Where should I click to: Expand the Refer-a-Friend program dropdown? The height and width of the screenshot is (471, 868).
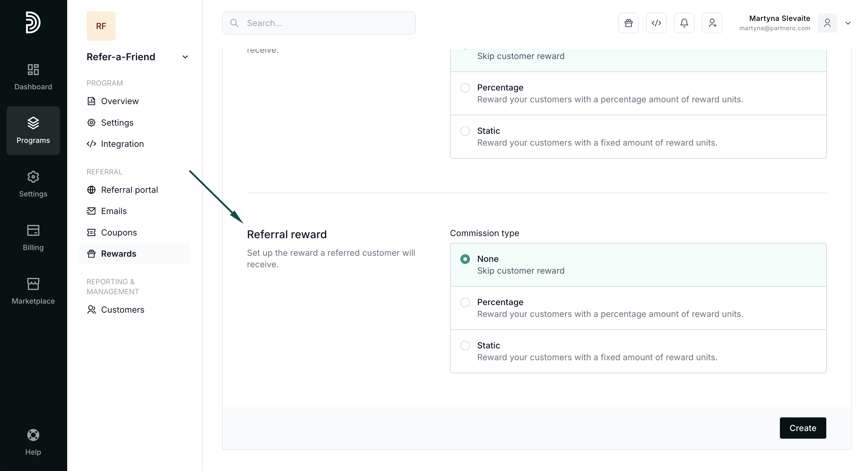pos(185,57)
